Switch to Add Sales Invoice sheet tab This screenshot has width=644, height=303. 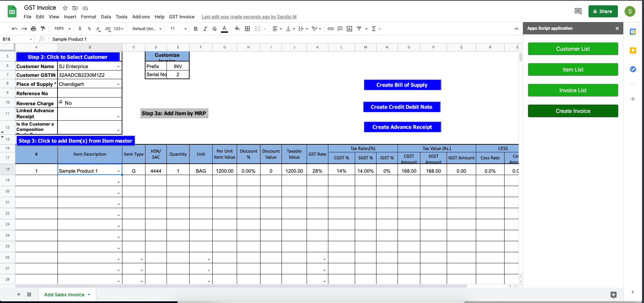[x=64, y=295]
